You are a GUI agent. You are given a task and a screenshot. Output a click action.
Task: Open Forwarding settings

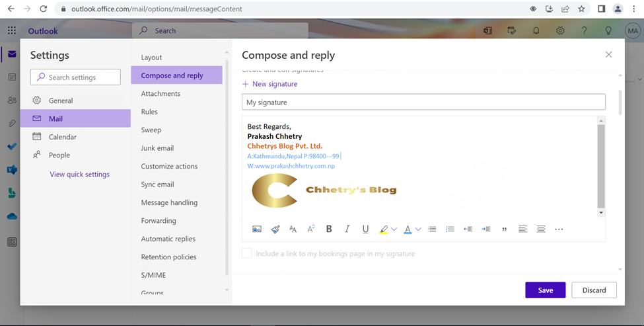click(176, 220)
